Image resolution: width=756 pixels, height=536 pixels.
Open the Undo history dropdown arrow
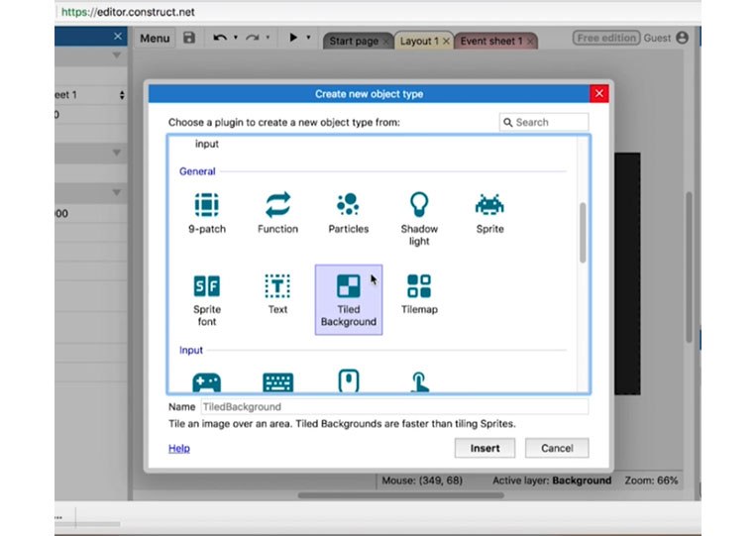pos(236,38)
